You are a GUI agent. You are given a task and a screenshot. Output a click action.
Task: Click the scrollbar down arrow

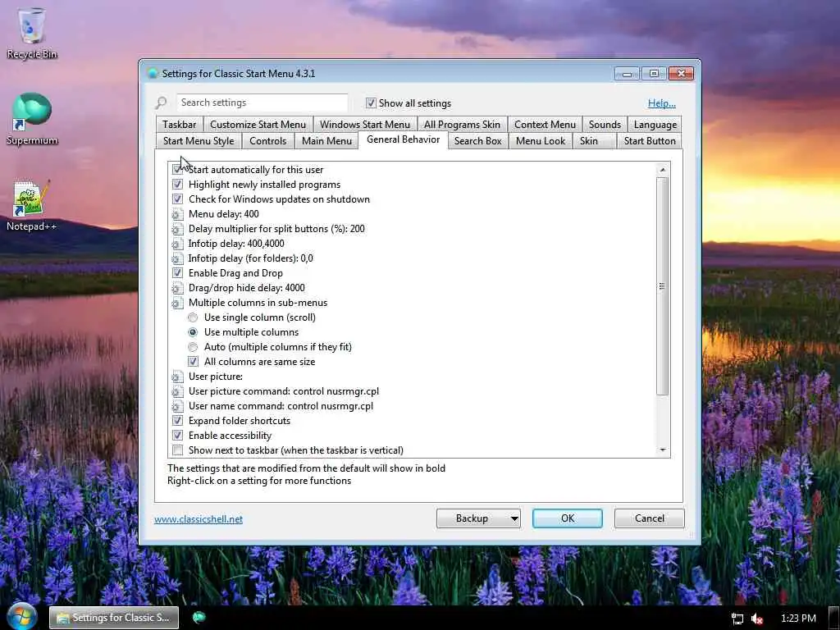click(663, 450)
